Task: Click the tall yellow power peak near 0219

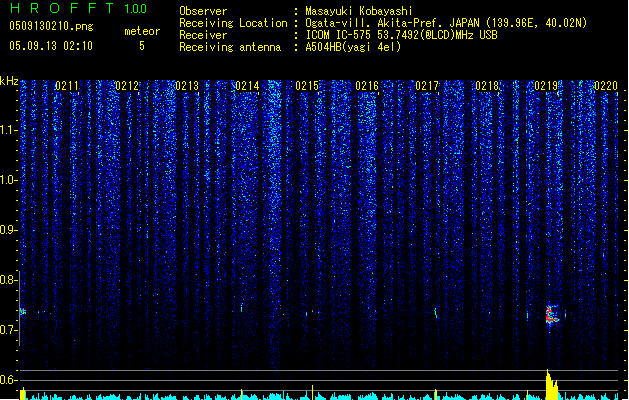Action: 552,385
